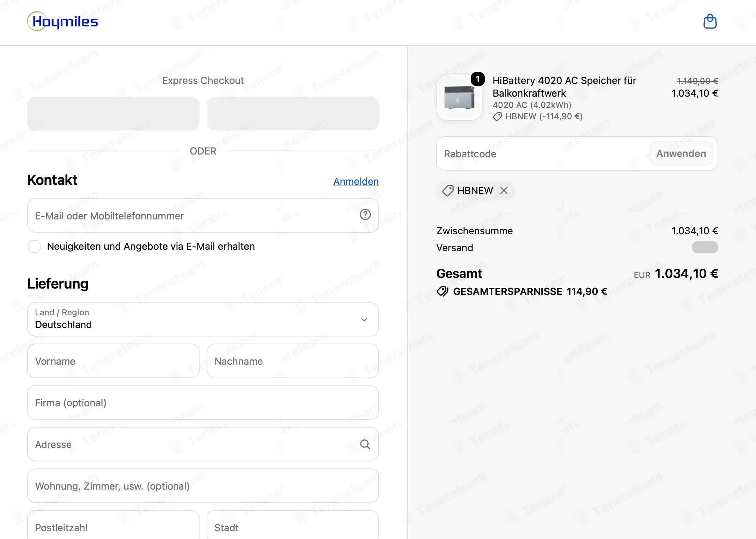The height and width of the screenshot is (539, 756).
Task: Focus the Adresse field
Action: point(203,444)
